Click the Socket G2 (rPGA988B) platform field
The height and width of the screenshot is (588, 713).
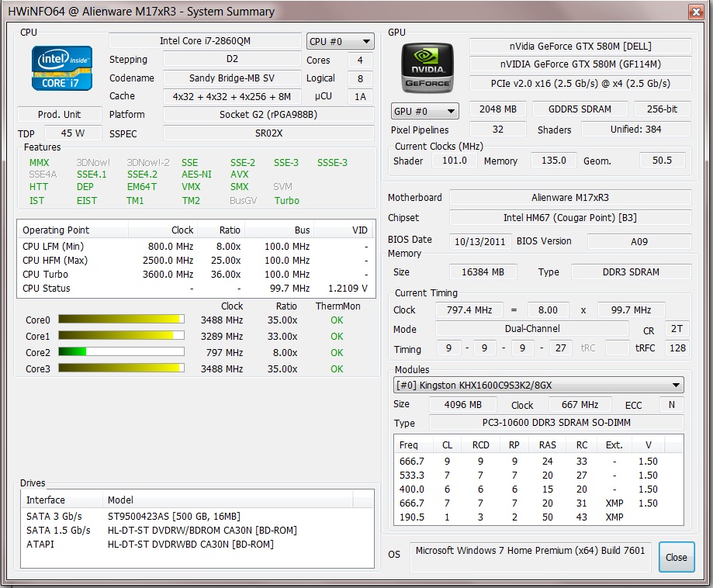pyautogui.click(x=268, y=115)
